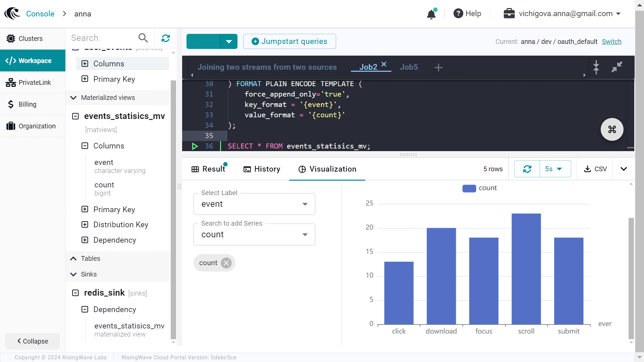Viewport: 644px width, 362px height.
Task: Switch to the Job5 tab
Action: 409,67
